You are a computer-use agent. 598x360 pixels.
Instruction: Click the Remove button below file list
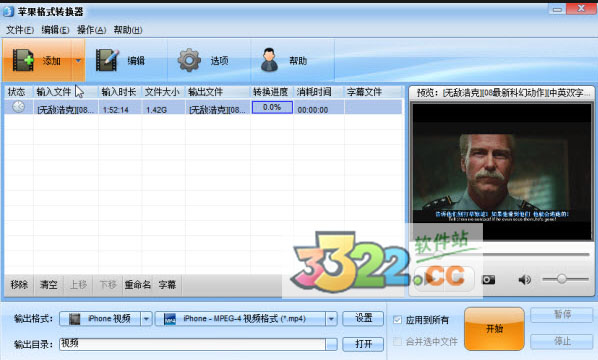(x=19, y=285)
